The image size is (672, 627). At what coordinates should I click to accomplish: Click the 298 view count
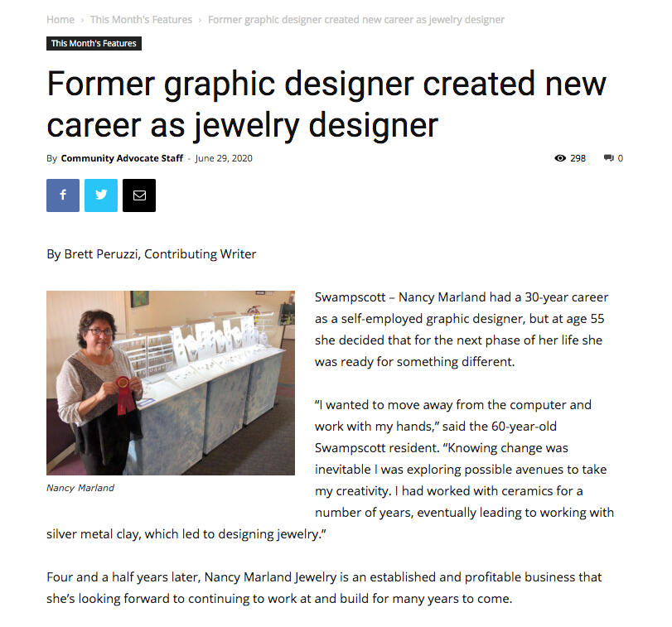[578, 158]
